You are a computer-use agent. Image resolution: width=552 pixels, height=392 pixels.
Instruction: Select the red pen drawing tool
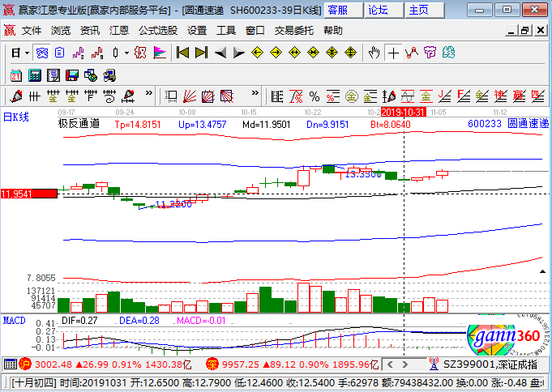16,96
